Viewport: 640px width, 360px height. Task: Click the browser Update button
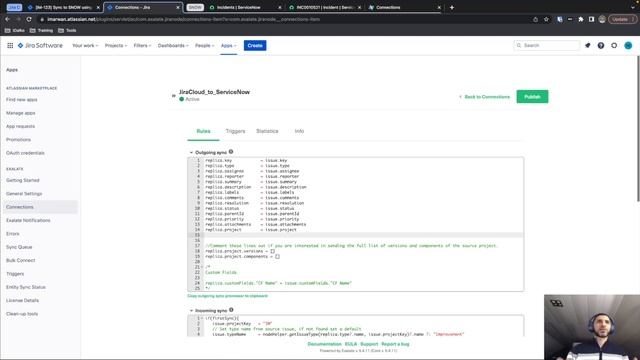(x=622, y=19)
